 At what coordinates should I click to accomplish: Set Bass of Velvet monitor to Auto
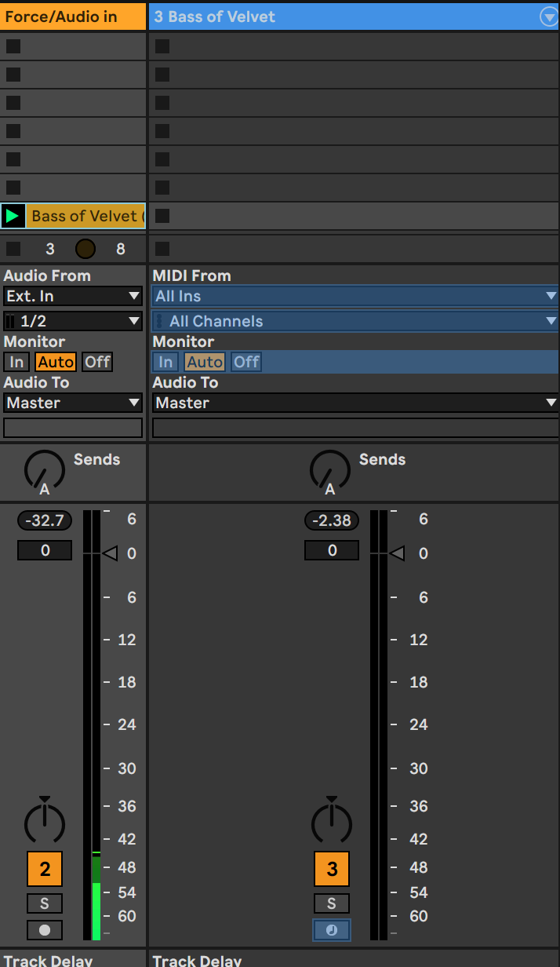coord(205,362)
